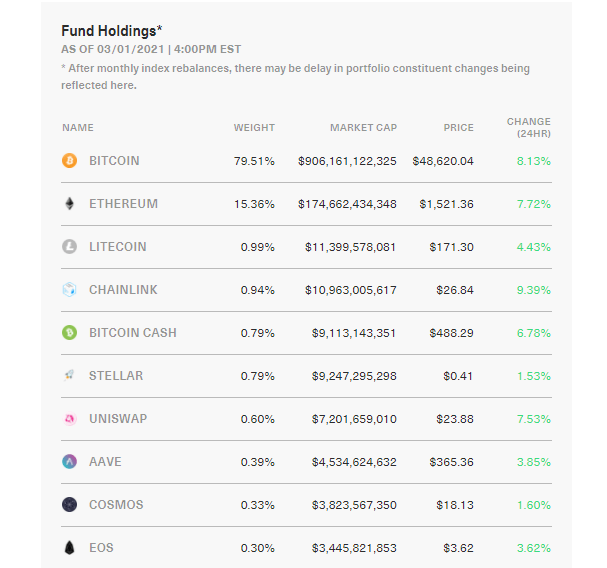Open the ETHEREUM holding name
This screenshot has height=568, width=607.
(123, 204)
